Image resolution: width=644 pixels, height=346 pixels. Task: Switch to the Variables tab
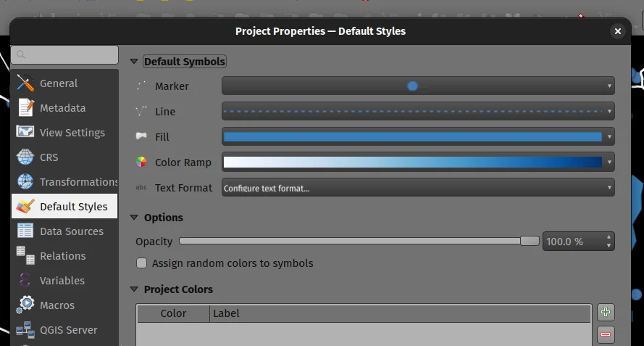(62, 281)
